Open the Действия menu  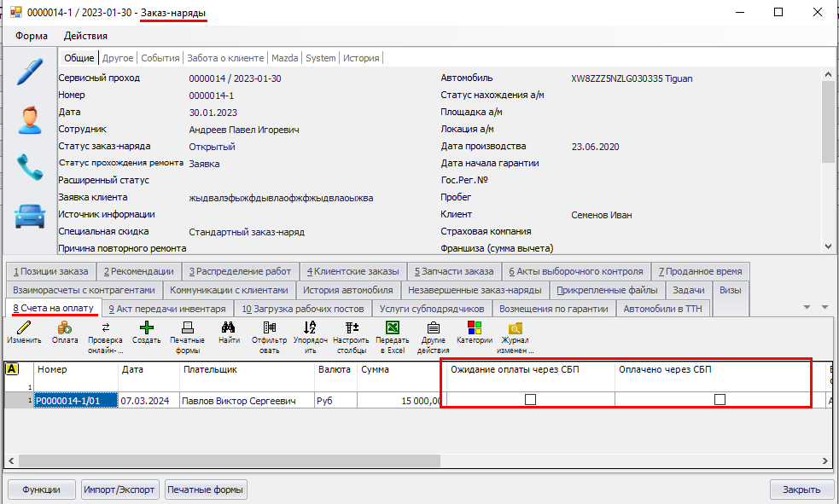(x=85, y=36)
